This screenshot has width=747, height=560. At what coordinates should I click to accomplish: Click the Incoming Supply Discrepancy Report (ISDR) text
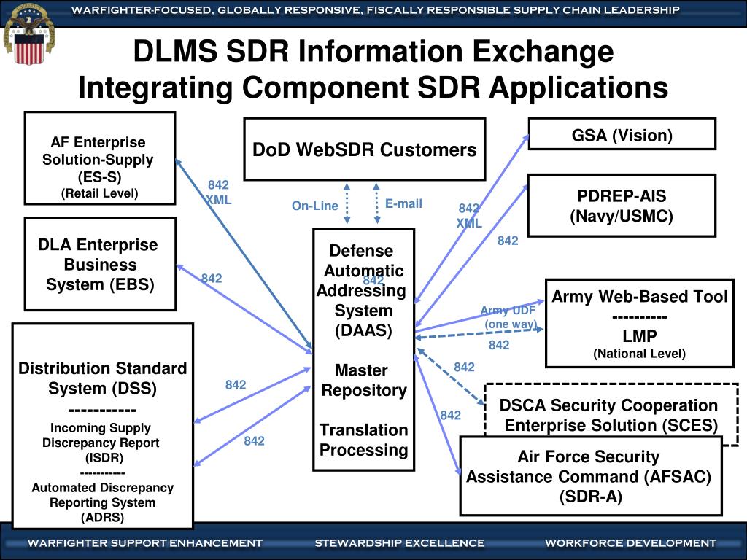(x=101, y=443)
